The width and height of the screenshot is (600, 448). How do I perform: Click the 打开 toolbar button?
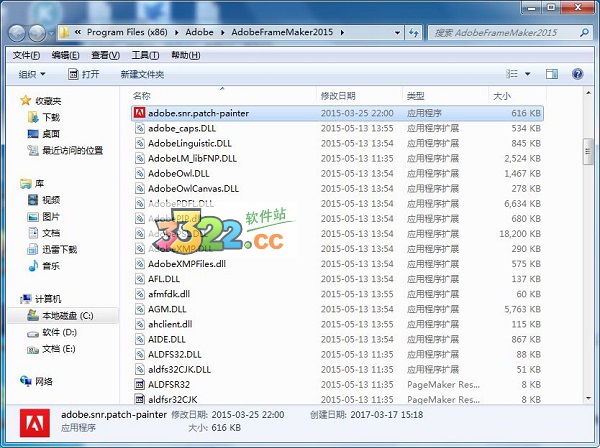84,74
